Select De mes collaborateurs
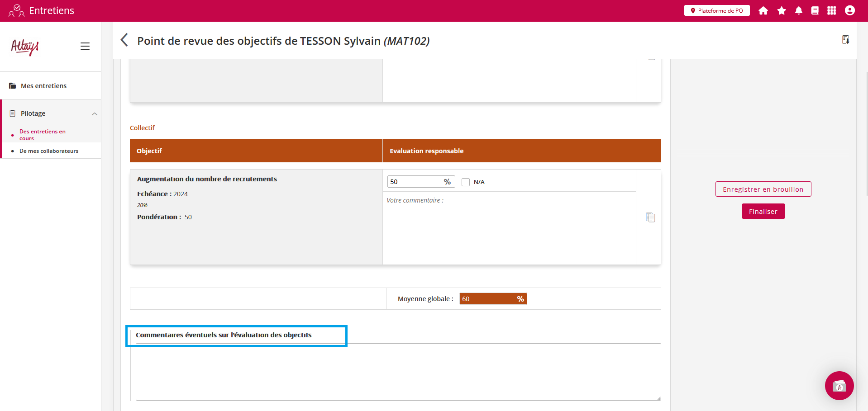The width and height of the screenshot is (868, 411). click(49, 151)
